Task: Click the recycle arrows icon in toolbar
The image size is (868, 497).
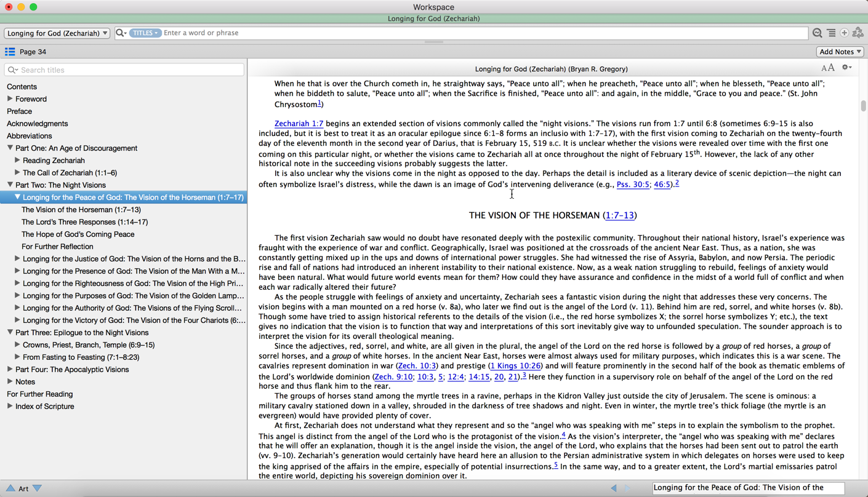Action: coord(858,33)
